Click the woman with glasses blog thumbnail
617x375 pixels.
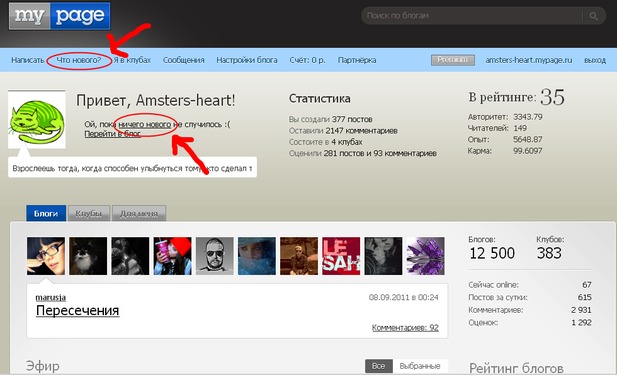tap(46, 256)
